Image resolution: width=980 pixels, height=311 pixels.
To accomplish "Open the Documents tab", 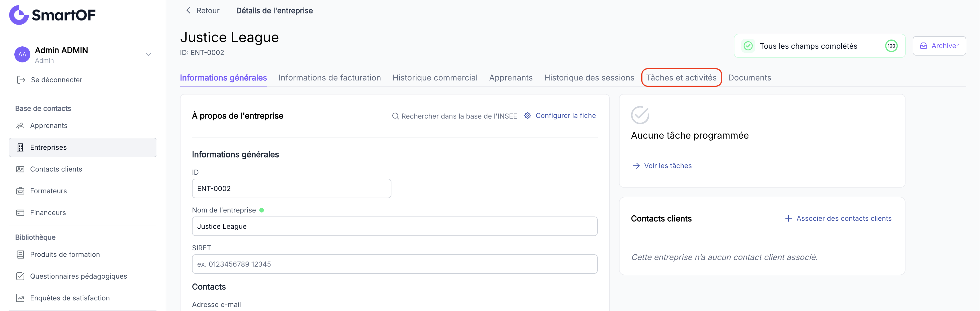I will [749, 78].
